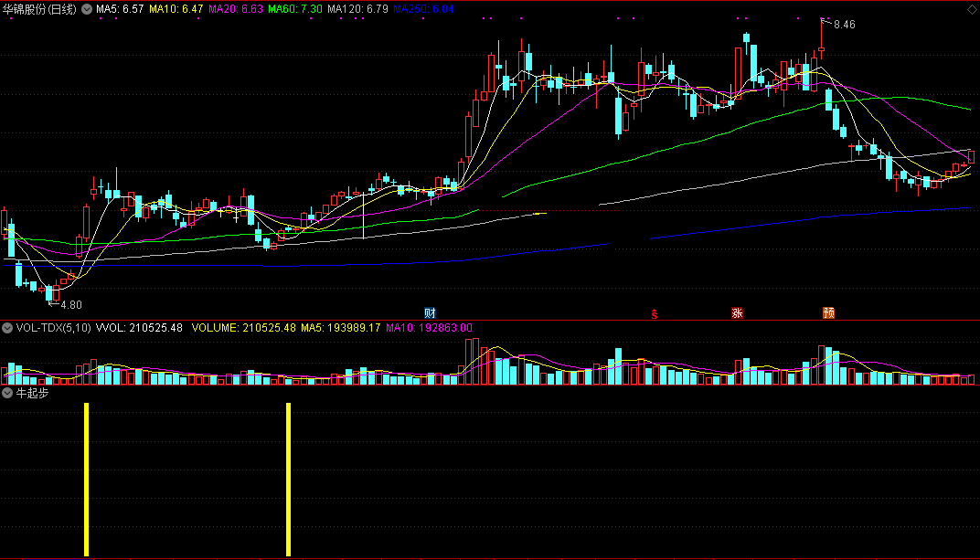Click the 8.46 high price label
Screen dimensions: 980x560
coord(845,25)
